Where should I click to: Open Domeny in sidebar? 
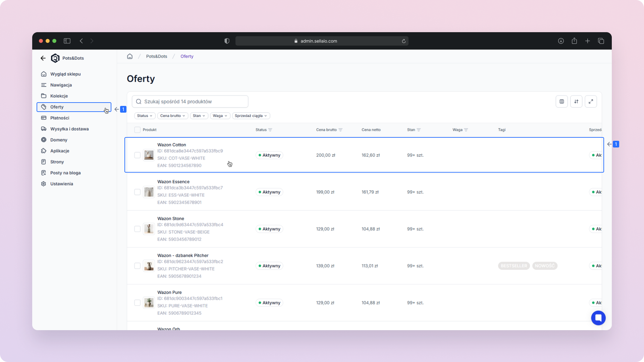[x=74, y=140]
